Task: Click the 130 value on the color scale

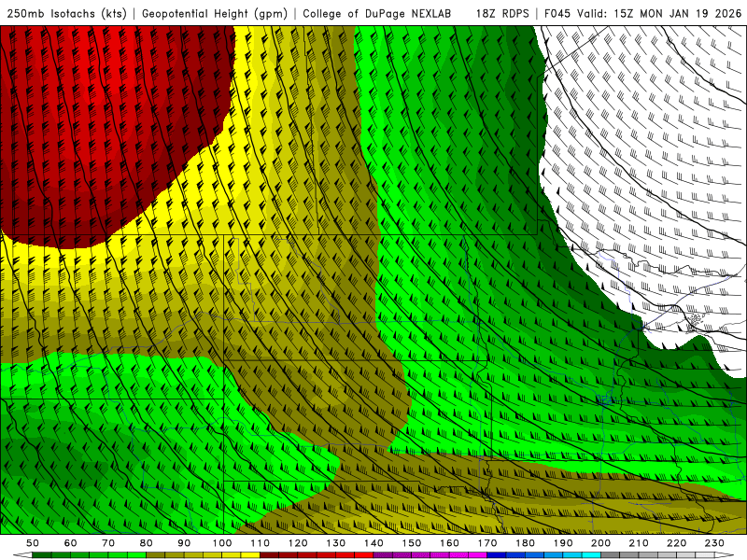Action: 336,543
